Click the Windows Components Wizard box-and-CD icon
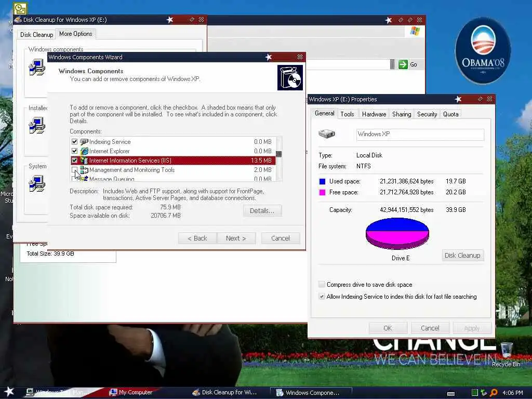 [x=290, y=78]
